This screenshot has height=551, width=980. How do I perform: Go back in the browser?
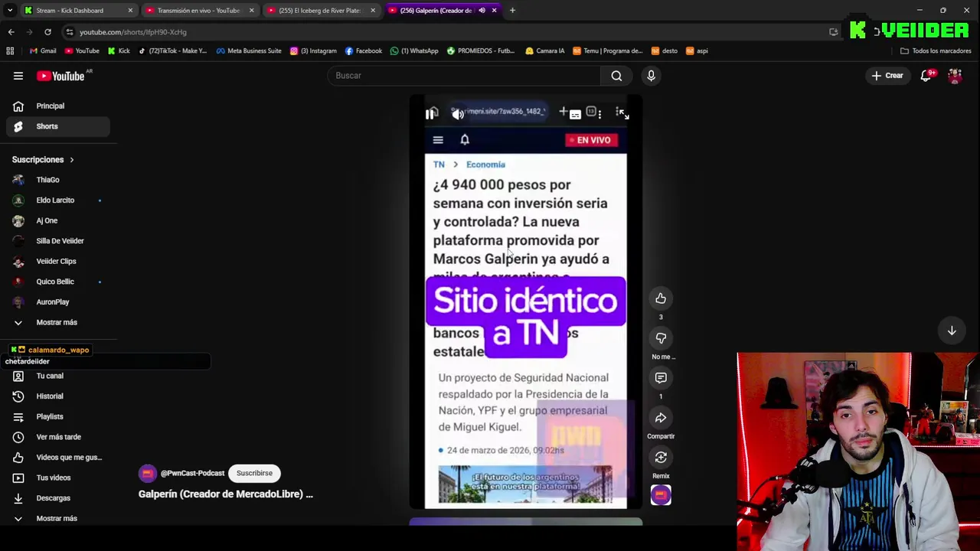(11, 32)
